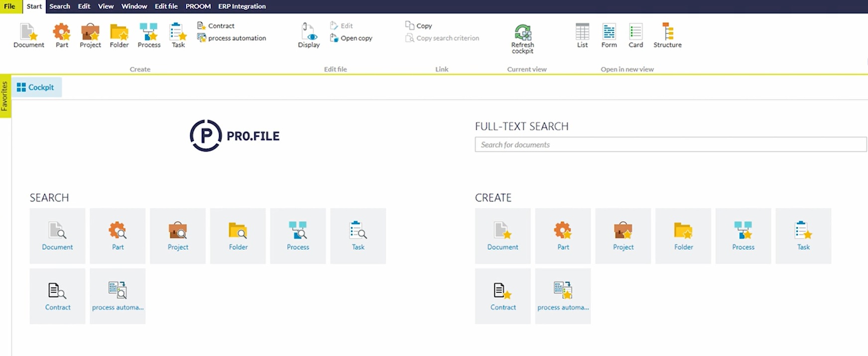The image size is (868, 356).
Task: Open the Search Project tile
Action: [x=178, y=236]
